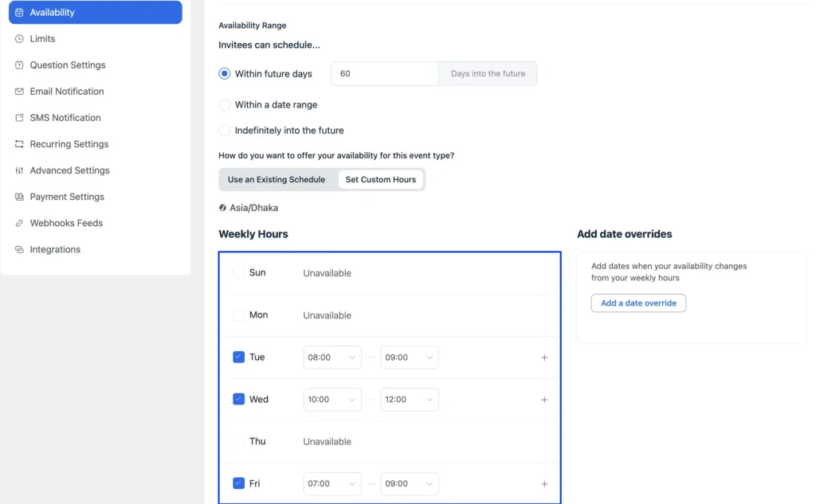
Task: Click the clock icon beside Limits
Action: (x=19, y=38)
